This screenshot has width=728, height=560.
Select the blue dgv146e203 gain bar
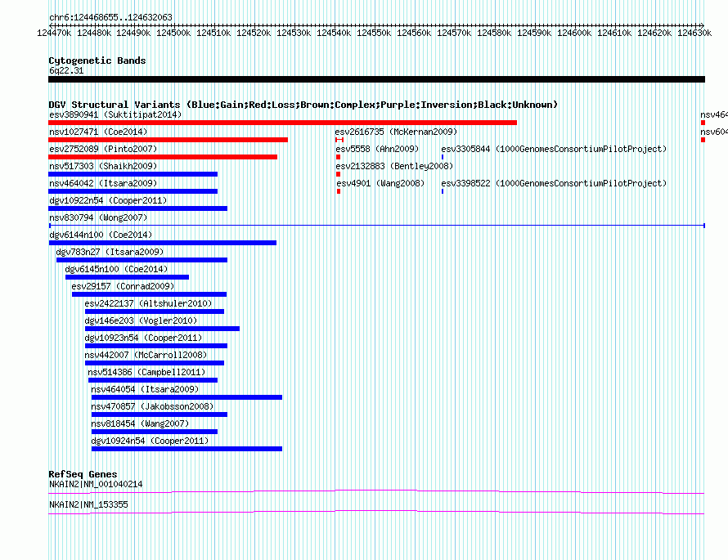point(162,329)
